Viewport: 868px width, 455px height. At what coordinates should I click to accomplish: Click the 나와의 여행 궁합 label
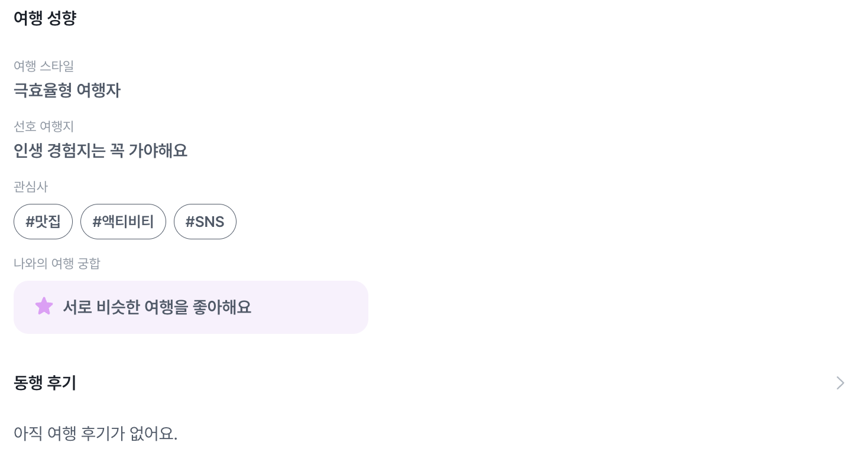coord(57,264)
